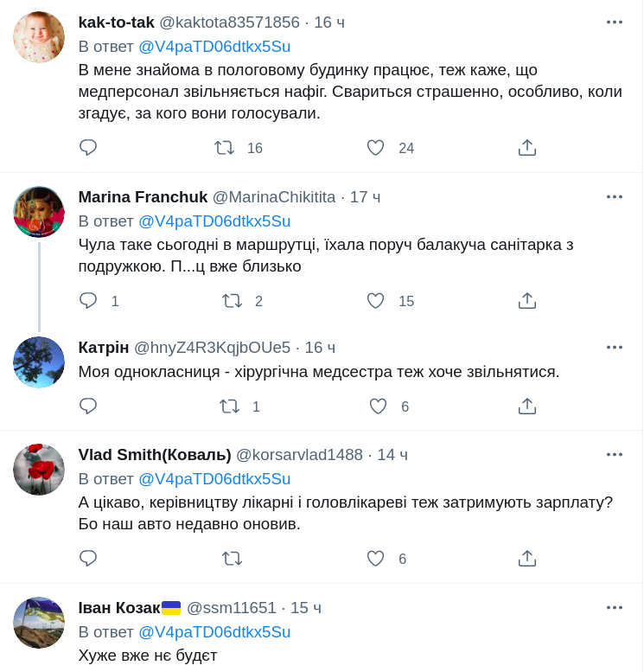The height and width of the screenshot is (672, 644).
Task: Open more options on Marina Franchuk's tweet
Action: (615, 196)
